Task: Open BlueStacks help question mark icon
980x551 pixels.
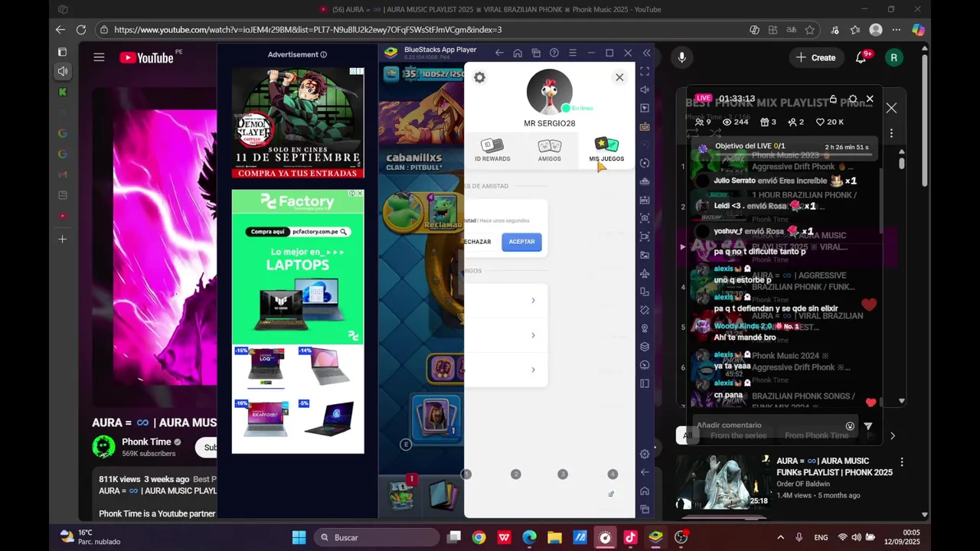Action: pyautogui.click(x=554, y=53)
